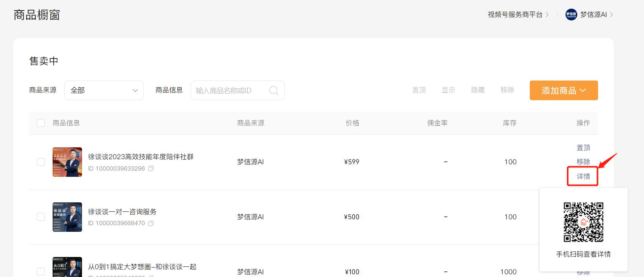Screen dimensions: 644x277
Task: Click the search magnifier icon in product field
Action: pyautogui.click(x=274, y=91)
